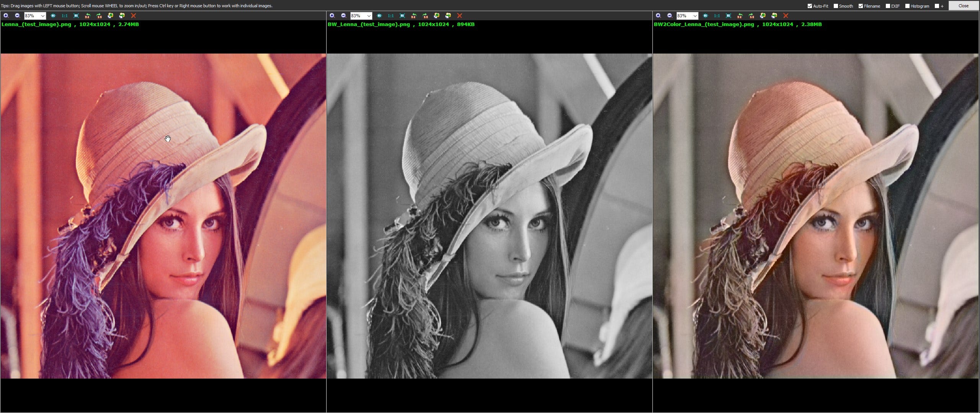Viewport: 980px width, 413px height.
Task: Click best-fit frame icon in BW_Lenna panel
Action: pyautogui.click(x=402, y=16)
